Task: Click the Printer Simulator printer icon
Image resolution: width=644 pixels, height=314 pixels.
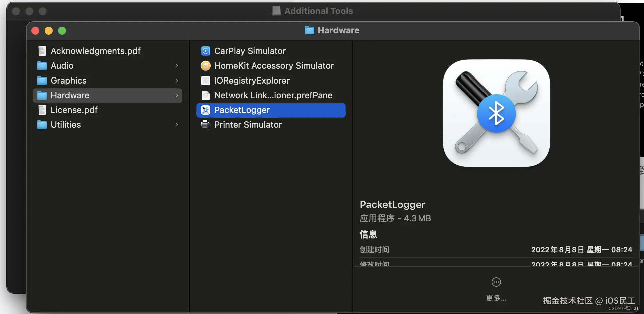Action: click(205, 125)
